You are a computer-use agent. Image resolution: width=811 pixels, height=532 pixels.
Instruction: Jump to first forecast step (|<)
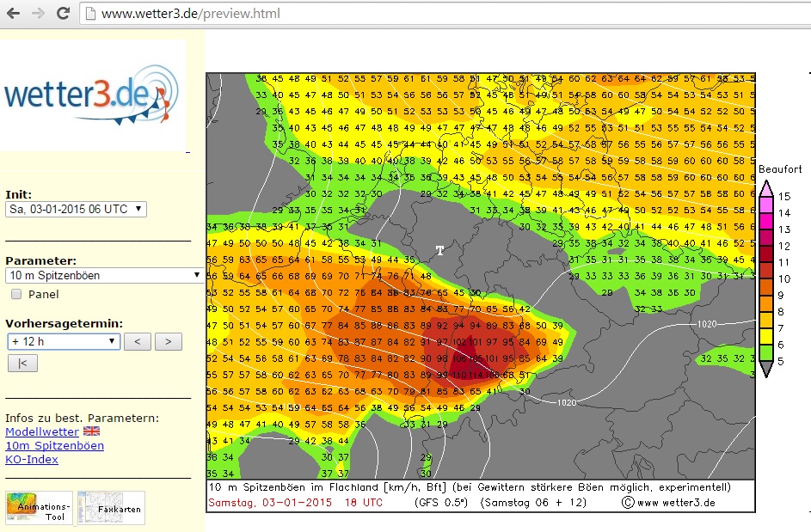pyautogui.click(x=22, y=364)
